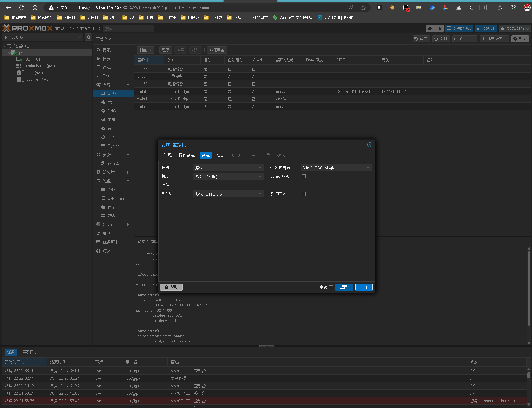Toggle the advanced options checkbox
The image size is (532, 408).
(331, 287)
